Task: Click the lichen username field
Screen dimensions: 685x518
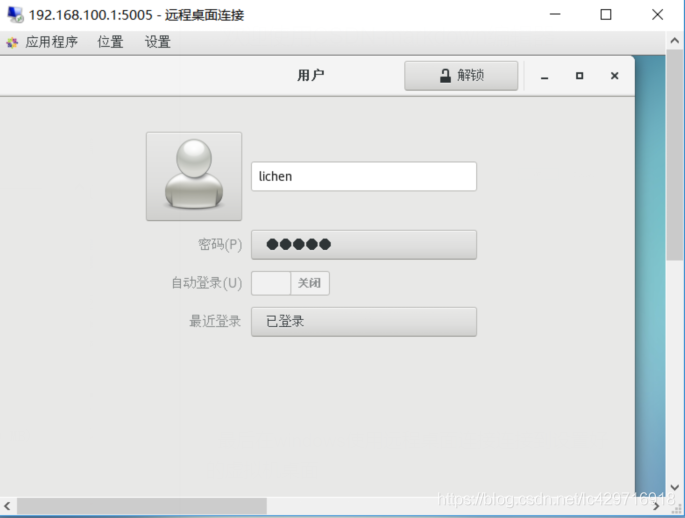Action: 363,176
